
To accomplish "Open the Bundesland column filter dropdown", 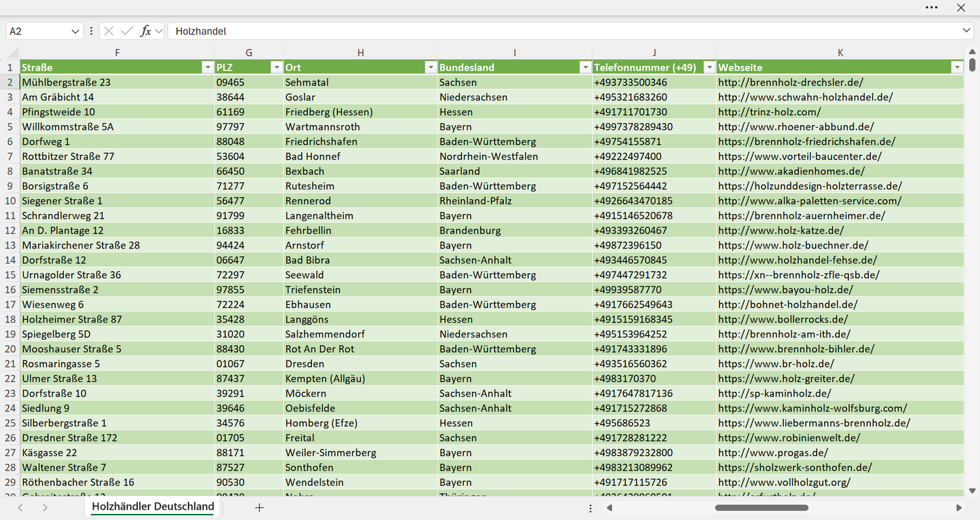I will (585, 67).
